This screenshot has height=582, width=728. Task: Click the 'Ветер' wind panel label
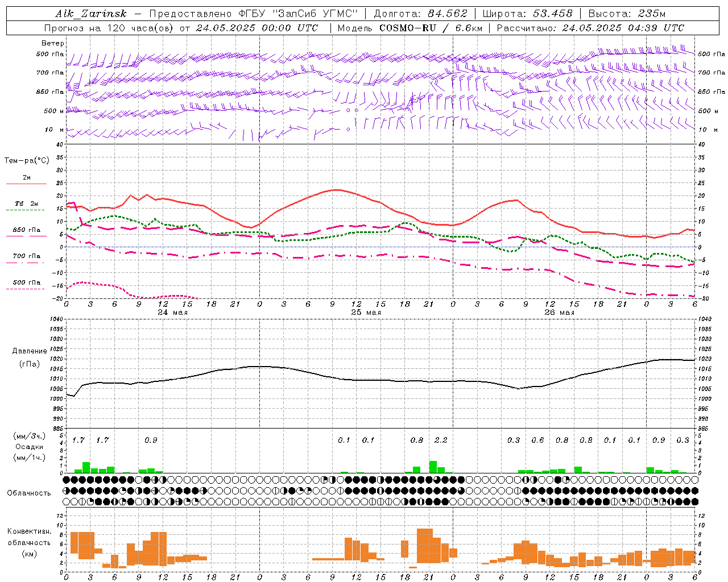(x=53, y=43)
